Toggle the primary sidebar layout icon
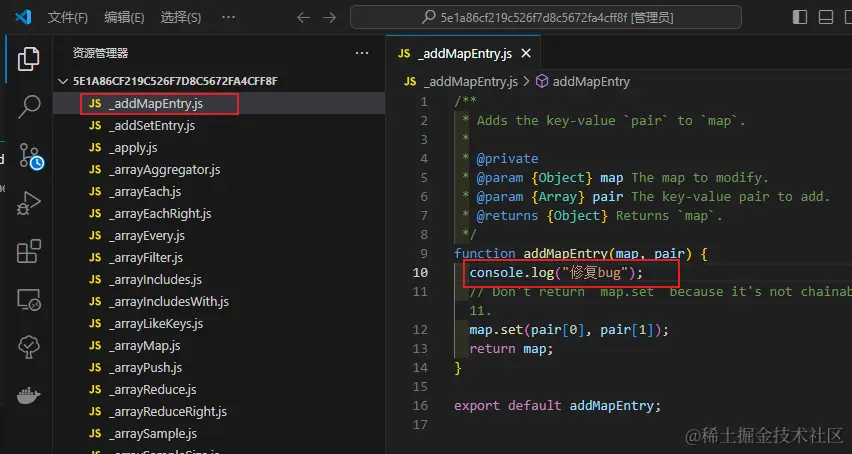 800,17
